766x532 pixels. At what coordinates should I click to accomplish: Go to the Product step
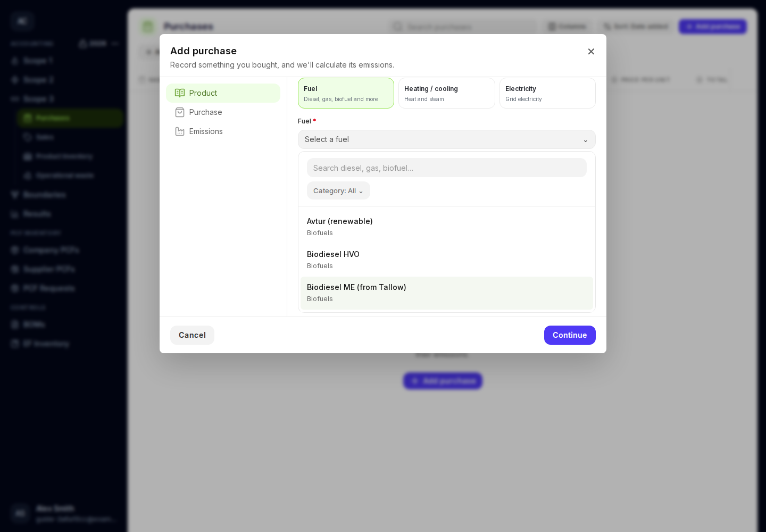(223, 93)
